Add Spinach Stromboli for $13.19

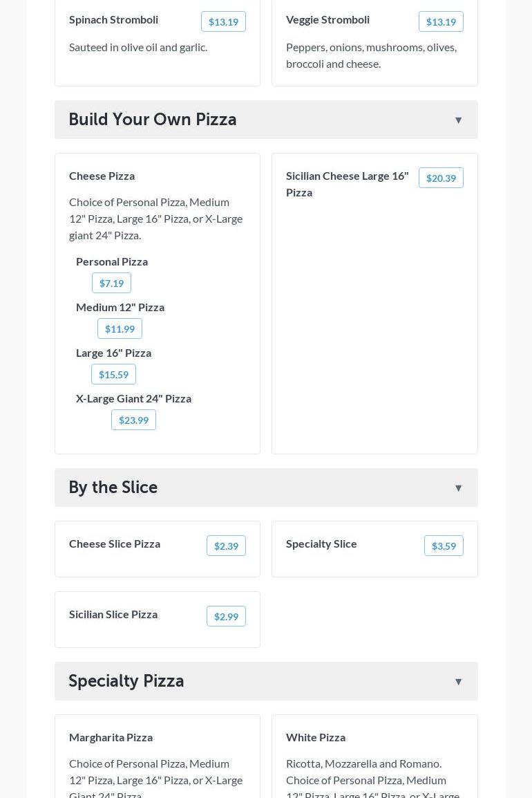[x=223, y=22]
